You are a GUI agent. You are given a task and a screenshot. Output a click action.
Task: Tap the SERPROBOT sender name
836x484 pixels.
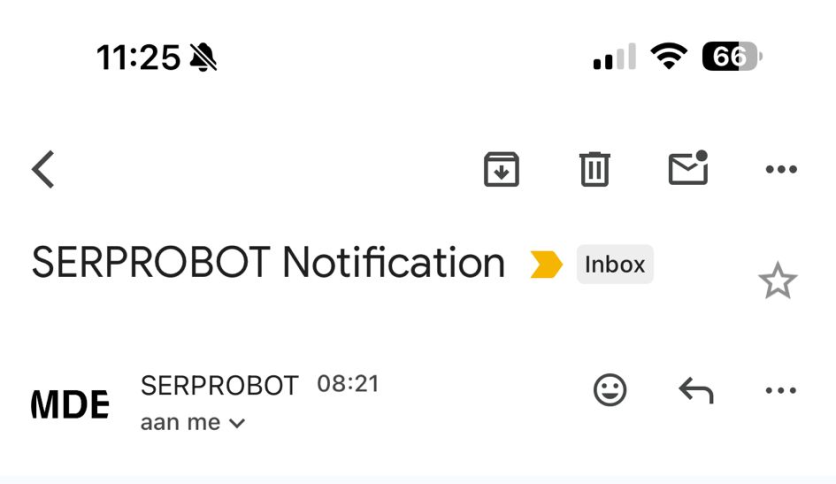click(219, 385)
